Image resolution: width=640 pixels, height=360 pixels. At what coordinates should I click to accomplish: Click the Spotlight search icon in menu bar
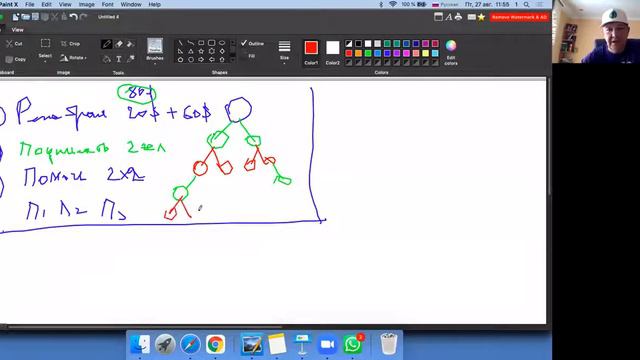(x=527, y=4)
